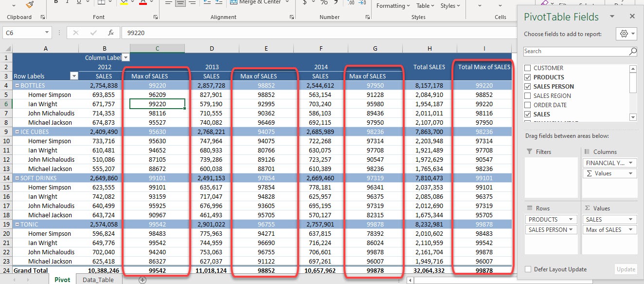Open Σ Values field dropdown in Columns area

point(631,173)
